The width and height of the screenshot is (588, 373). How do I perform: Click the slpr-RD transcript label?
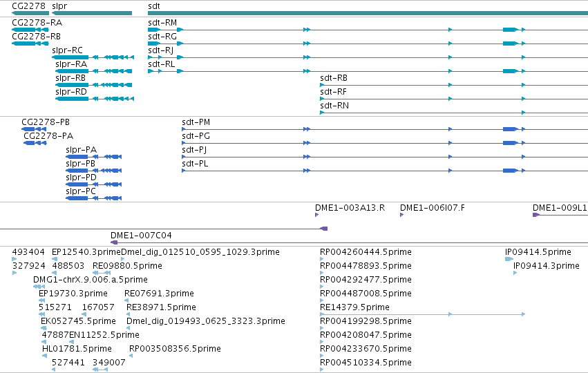click(x=71, y=93)
